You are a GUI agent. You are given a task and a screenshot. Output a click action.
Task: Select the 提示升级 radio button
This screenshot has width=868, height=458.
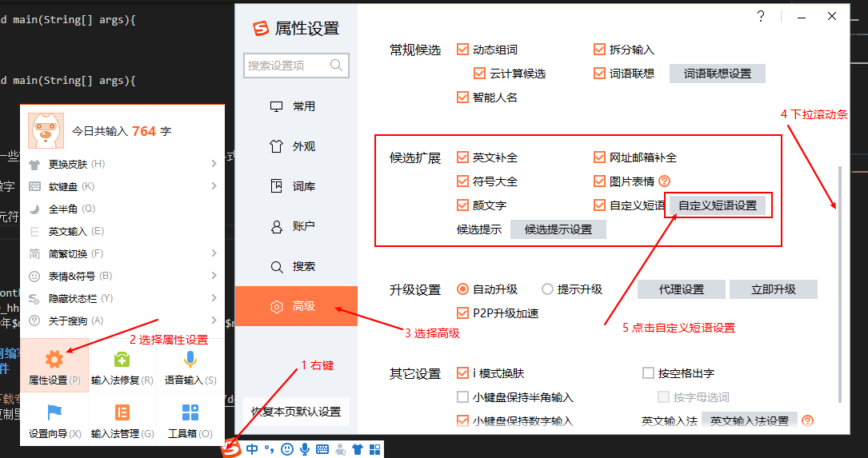(547, 289)
